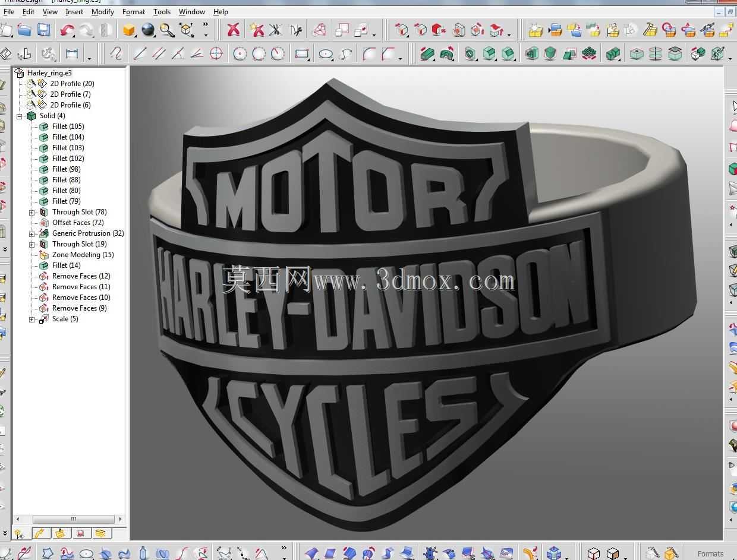Save the model with the floppy icon
The width and height of the screenshot is (737, 560).
pyautogui.click(x=43, y=30)
